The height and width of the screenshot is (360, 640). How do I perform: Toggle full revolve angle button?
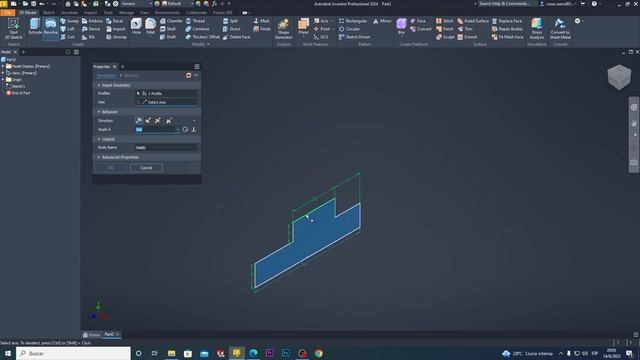point(185,129)
